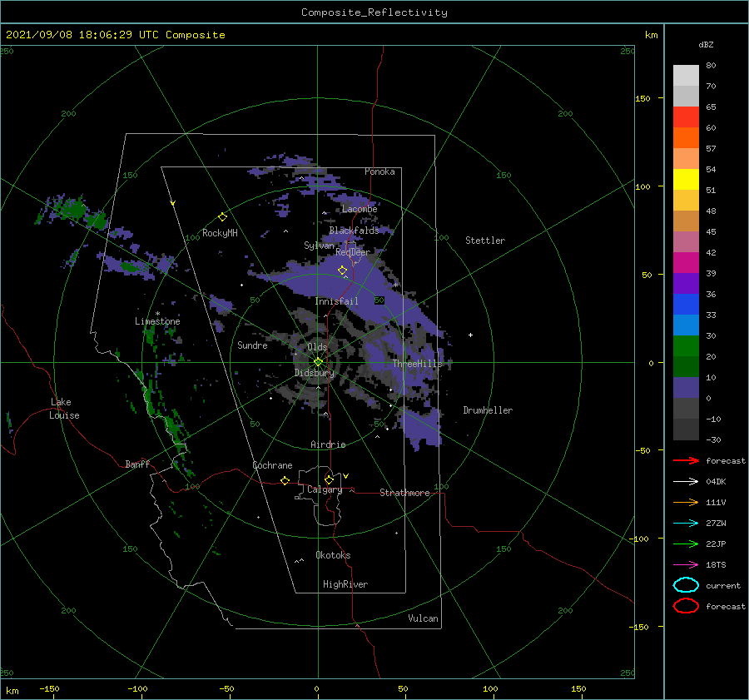
Task: Click the RedDeer city label
Action: point(353,252)
